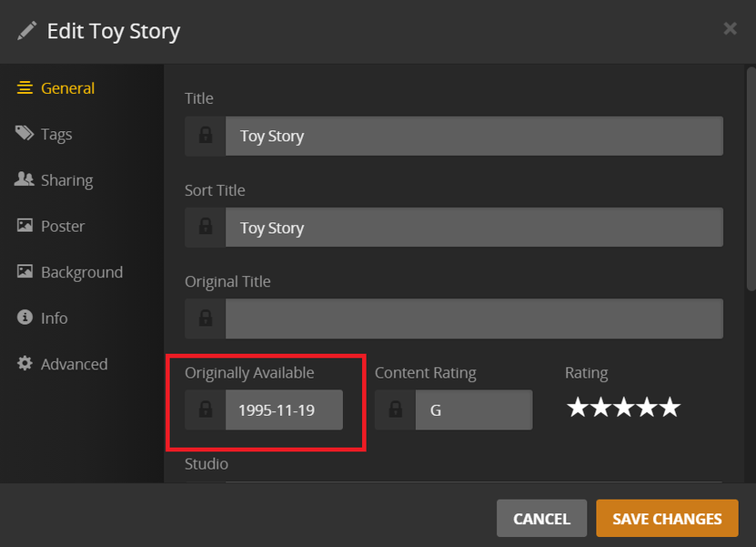Toggle the lock on Originally Available field
Image resolution: width=756 pixels, height=547 pixels.
point(206,410)
